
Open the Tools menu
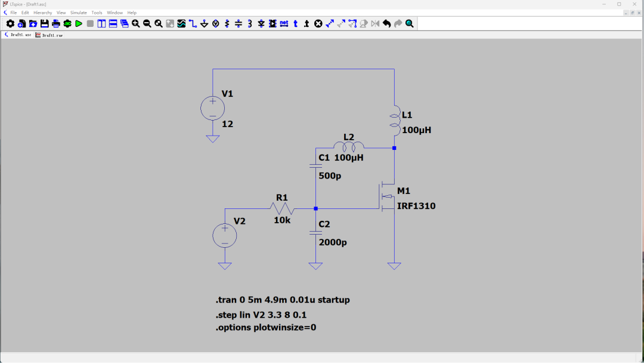(97, 13)
